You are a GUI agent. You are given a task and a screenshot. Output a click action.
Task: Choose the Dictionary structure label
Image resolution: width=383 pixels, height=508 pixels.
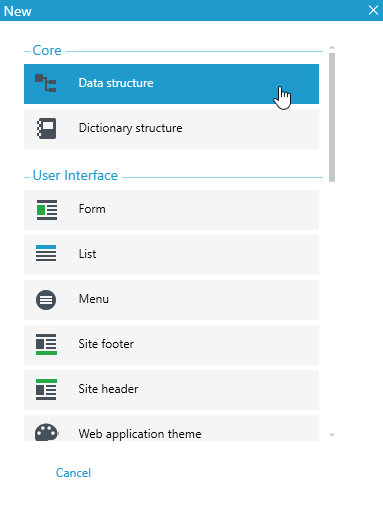click(x=130, y=128)
